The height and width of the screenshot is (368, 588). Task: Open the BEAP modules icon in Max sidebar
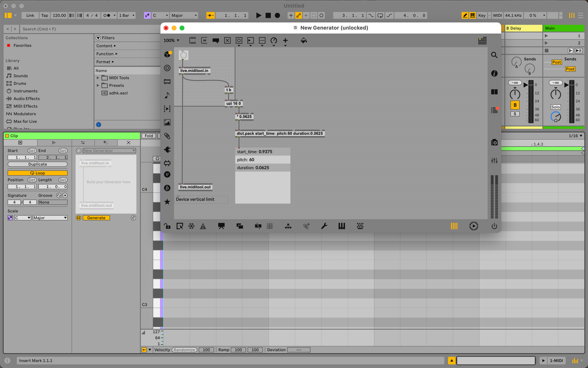167,188
